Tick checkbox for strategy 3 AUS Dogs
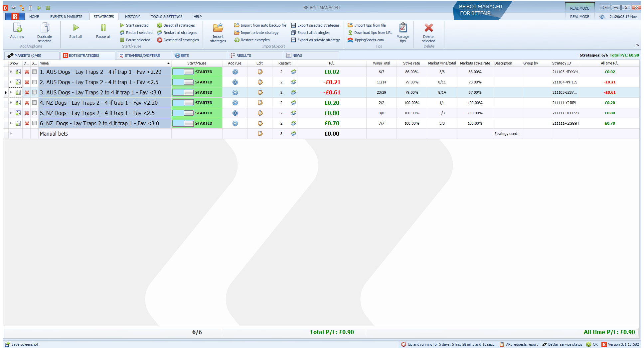 click(x=35, y=92)
